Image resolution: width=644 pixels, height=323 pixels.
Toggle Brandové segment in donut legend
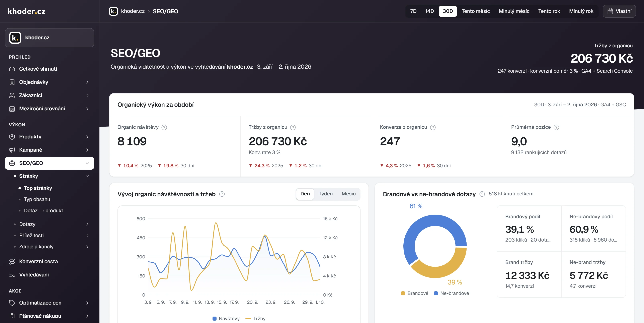point(414,293)
